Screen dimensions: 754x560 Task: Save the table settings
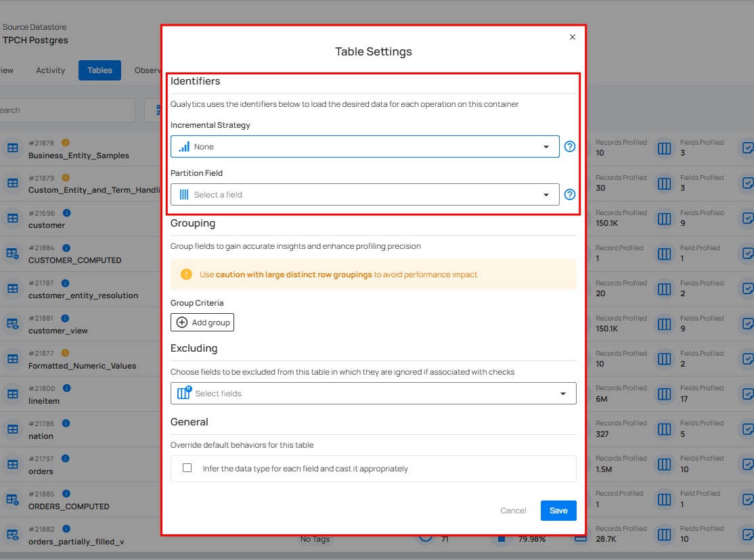(558, 511)
